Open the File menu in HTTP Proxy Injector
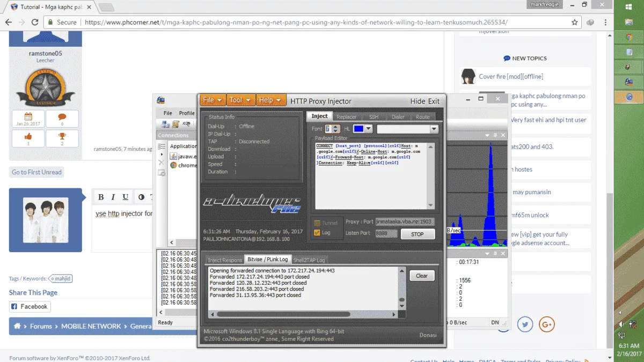Screen dimensions: 644x362 tap(213, 100)
